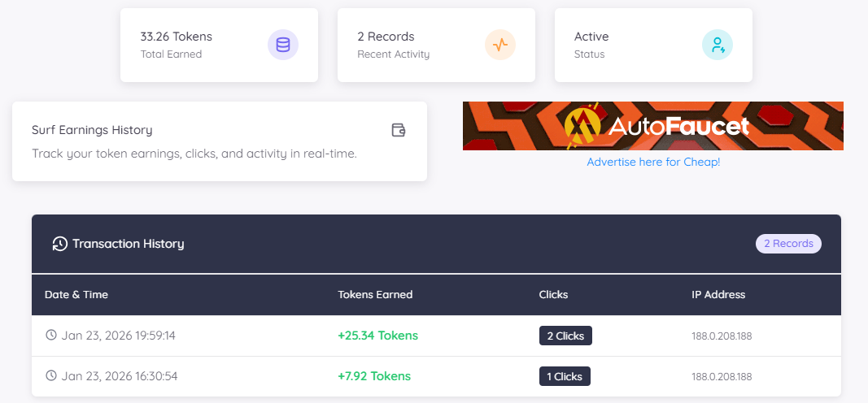The image size is (868, 403).
Task: Click the 1 Clicks badge
Action: pos(565,376)
